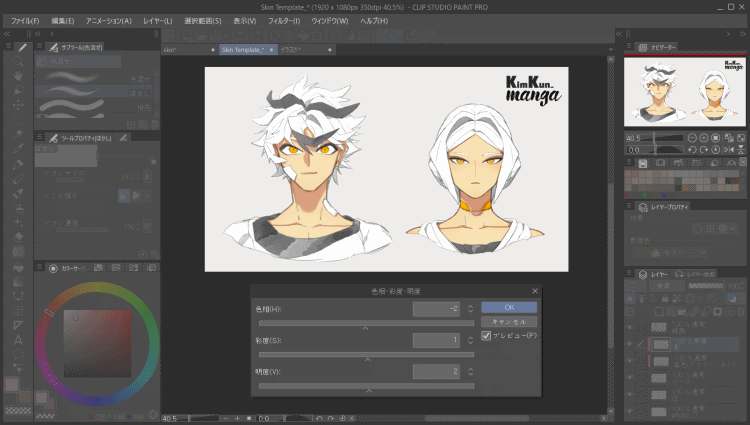The image size is (750, 425).
Task: Click Navigator rotate left icon
Action: pos(692,150)
